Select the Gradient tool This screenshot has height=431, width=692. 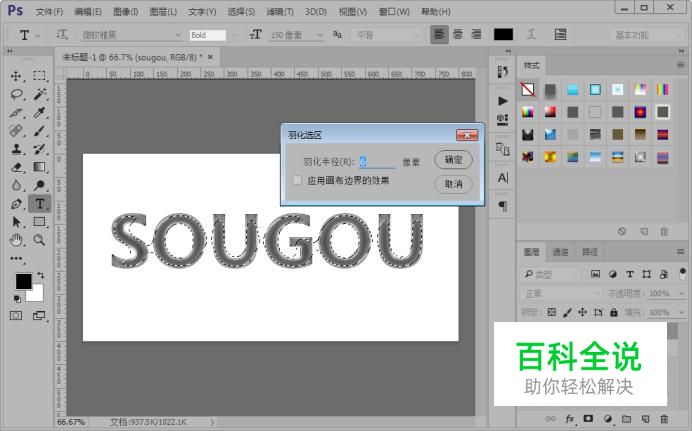39,167
